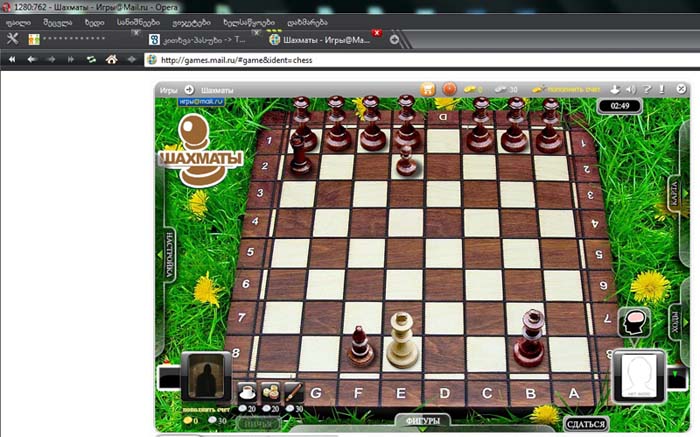Open the third Opera menu bar item
Image resolution: width=700 pixels, height=437 pixels.
94,22
